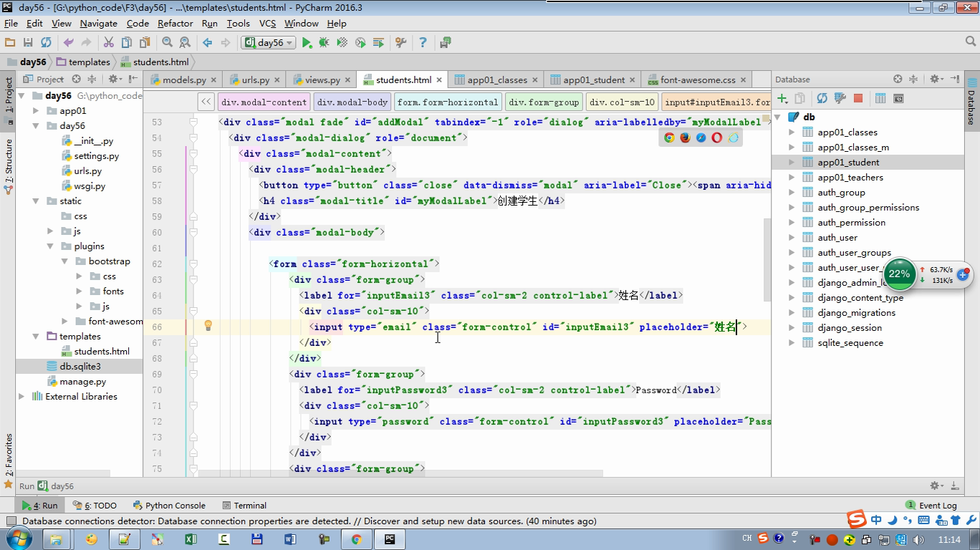Image resolution: width=980 pixels, height=550 pixels.
Task: Switch to the views.py editor tab
Action: (x=322, y=79)
